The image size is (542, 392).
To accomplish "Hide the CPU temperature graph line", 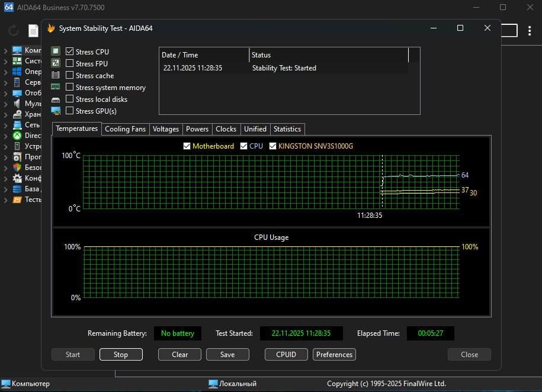I will click(243, 146).
